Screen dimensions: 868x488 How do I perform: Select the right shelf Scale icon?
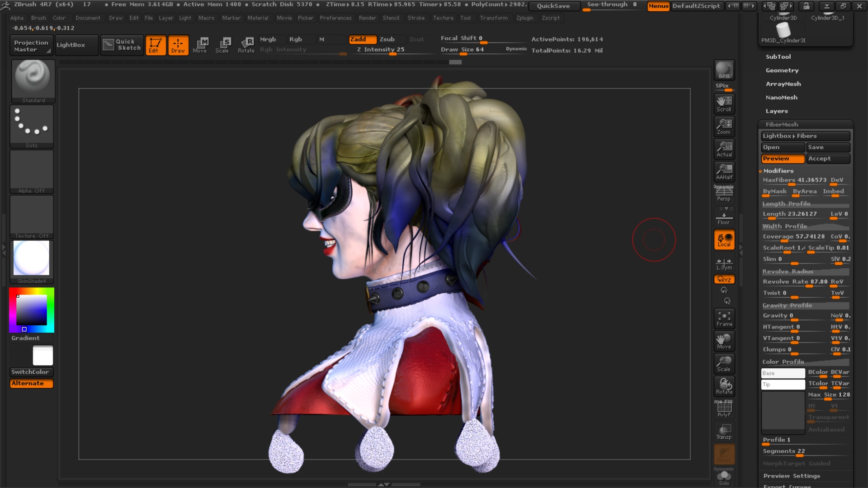point(724,364)
